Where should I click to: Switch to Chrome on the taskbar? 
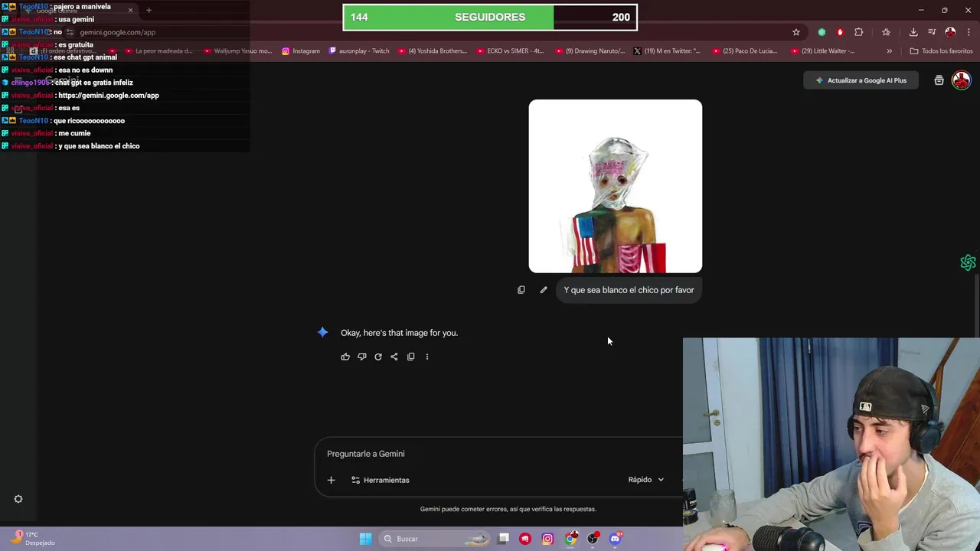(570, 539)
